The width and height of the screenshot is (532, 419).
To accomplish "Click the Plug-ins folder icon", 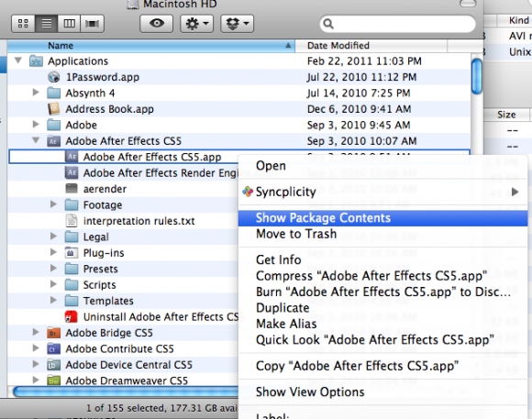I will tap(72, 253).
